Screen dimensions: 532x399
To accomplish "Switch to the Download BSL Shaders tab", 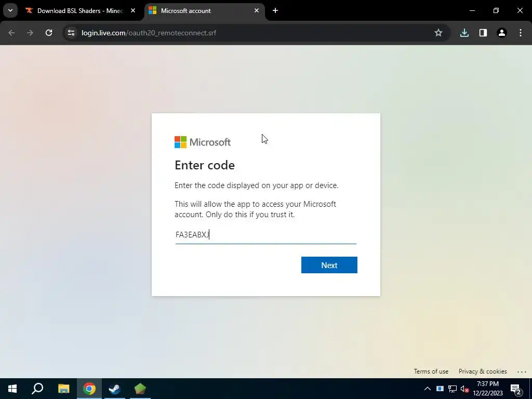I will pyautogui.click(x=81, y=11).
